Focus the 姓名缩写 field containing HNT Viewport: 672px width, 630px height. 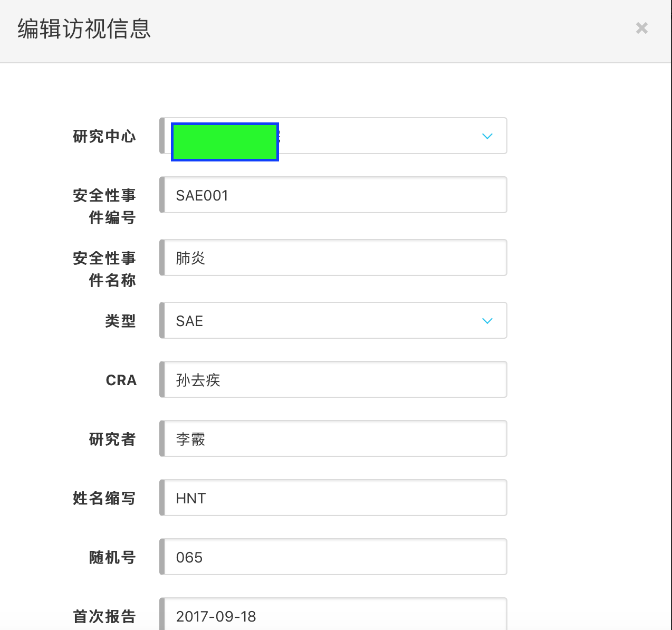(x=334, y=498)
